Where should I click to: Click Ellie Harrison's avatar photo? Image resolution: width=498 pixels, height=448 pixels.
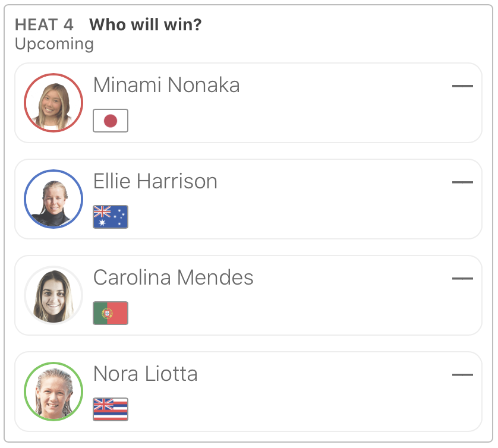(53, 199)
